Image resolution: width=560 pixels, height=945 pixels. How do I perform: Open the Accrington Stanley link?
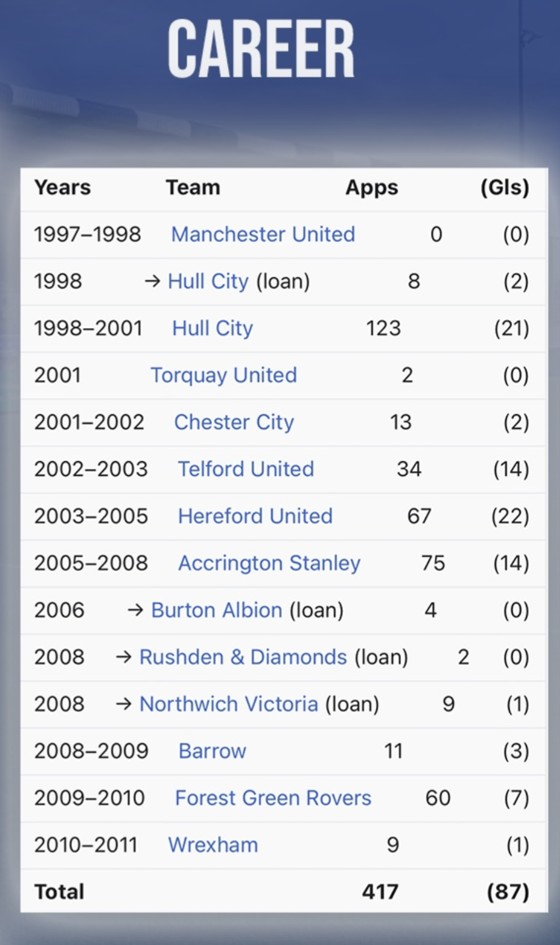click(x=269, y=563)
